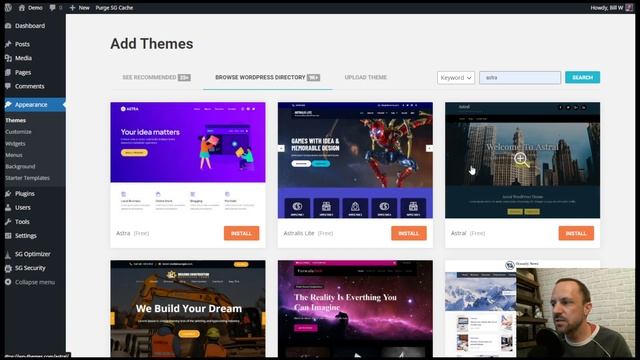Open the Howdy, Bill W account menu

click(611, 7)
